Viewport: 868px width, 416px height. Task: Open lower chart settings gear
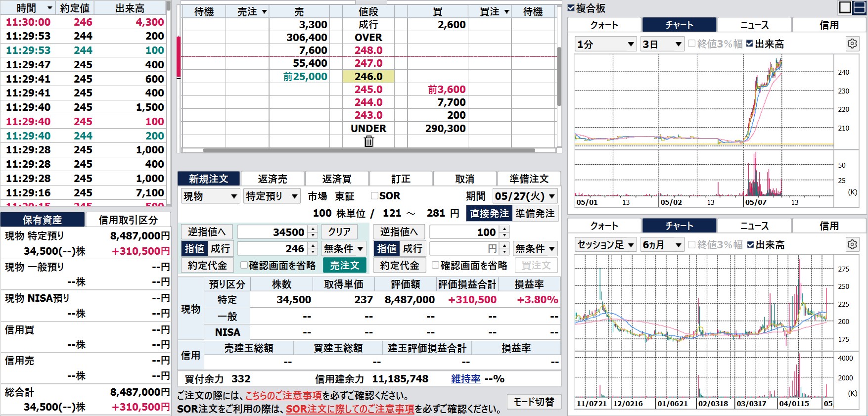pyautogui.click(x=852, y=244)
